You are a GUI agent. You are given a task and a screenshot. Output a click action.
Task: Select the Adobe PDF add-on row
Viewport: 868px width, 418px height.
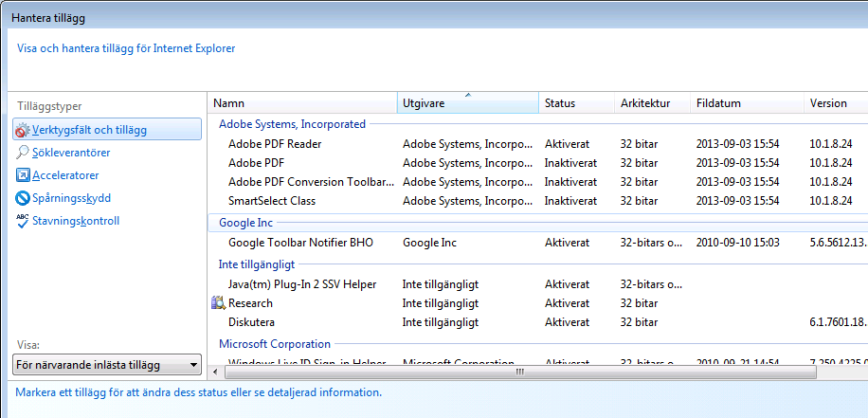click(537, 163)
